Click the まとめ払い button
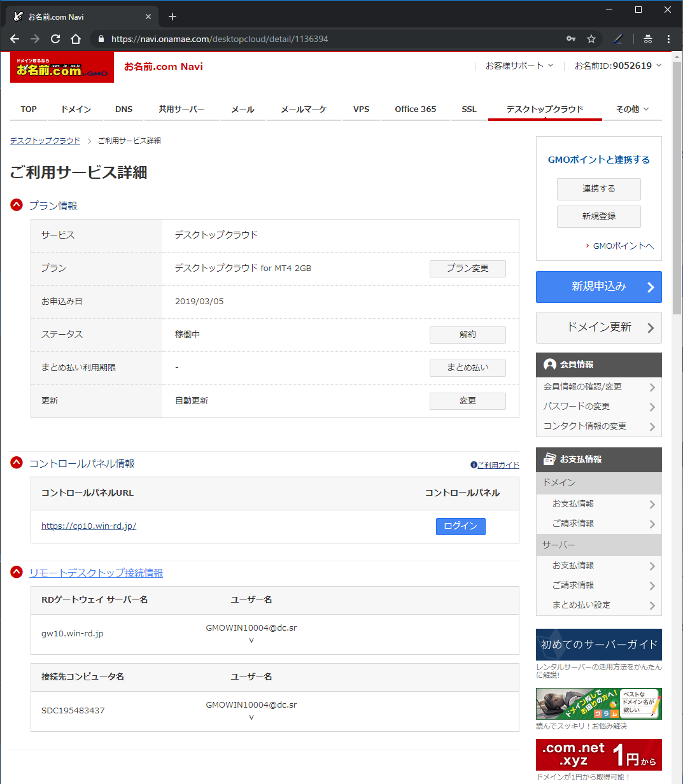683x784 pixels. (x=468, y=368)
